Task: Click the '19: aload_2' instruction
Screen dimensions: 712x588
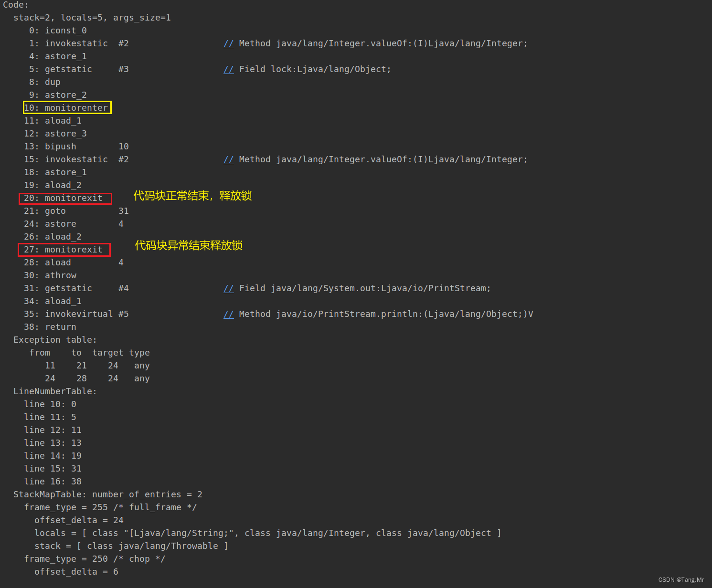Action: 53,185
